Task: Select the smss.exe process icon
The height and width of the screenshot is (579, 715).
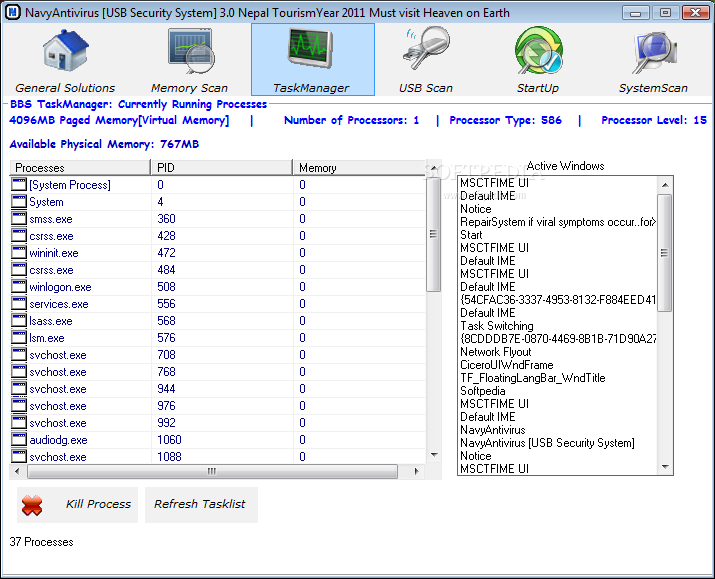Action: 19,219
